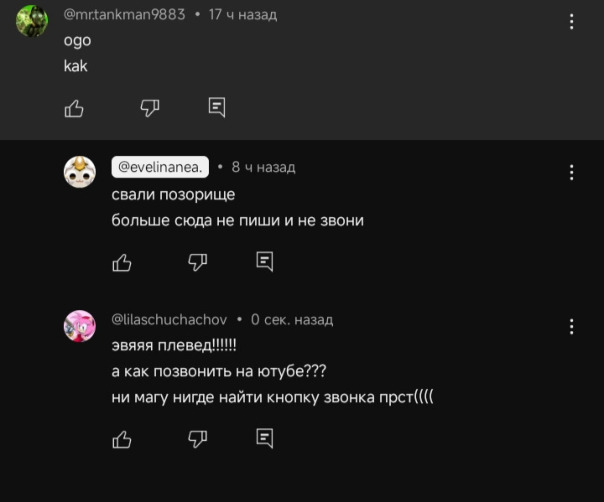
Task: Open the three-dot menu on @evelinanea. reply
Action: tap(571, 172)
